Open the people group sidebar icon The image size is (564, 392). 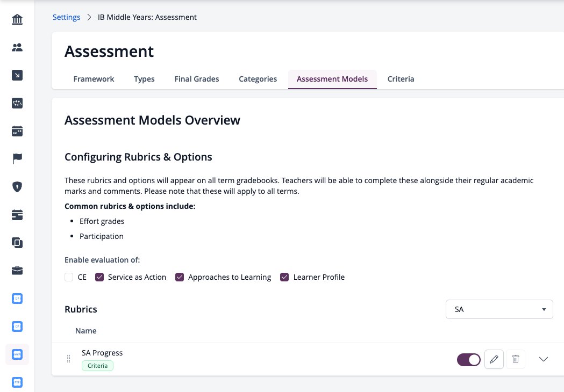click(x=17, y=47)
